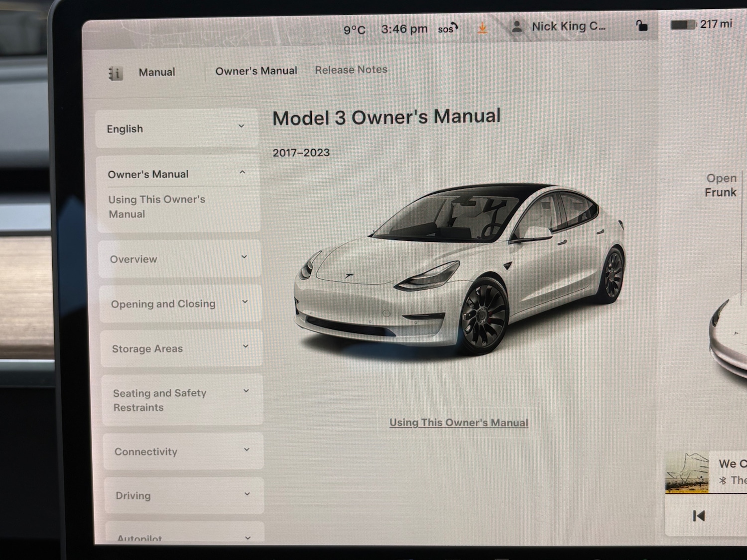Expand the Overview section
Screen dimensions: 747x560
tap(181, 259)
